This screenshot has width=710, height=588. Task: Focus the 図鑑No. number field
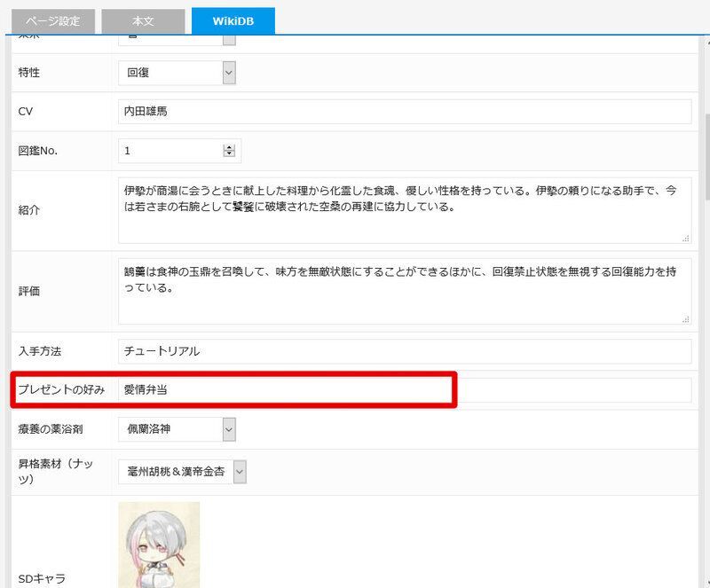coord(170,151)
